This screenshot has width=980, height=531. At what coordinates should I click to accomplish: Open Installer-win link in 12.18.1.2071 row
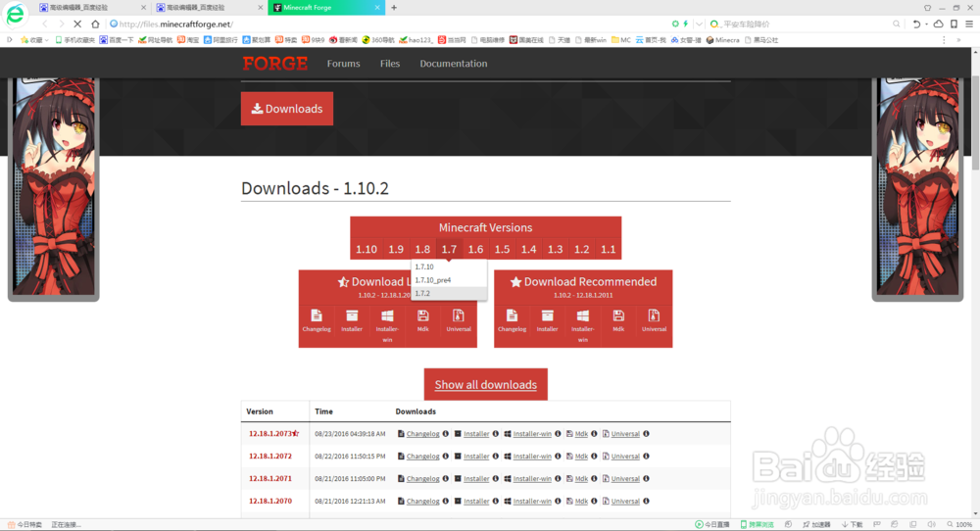(x=532, y=478)
